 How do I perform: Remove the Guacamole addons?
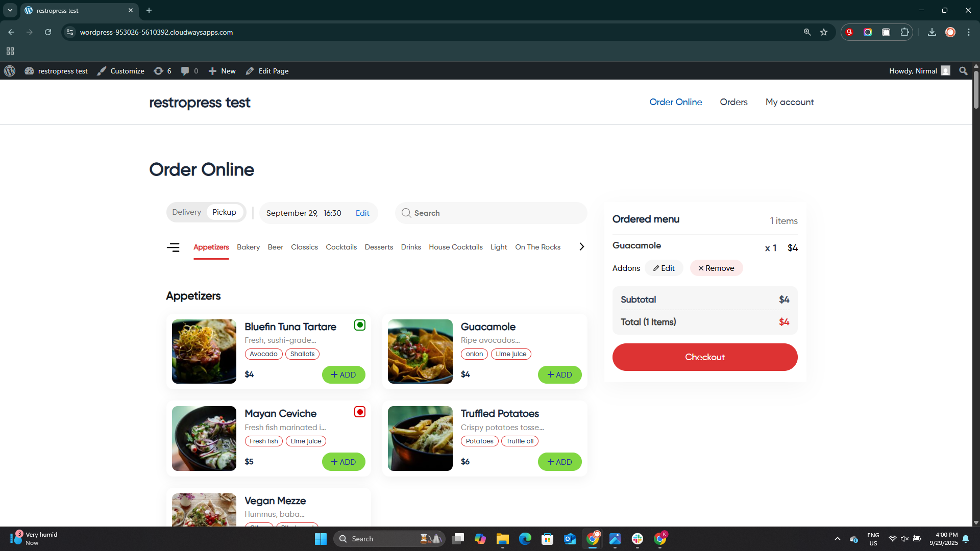pos(716,268)
